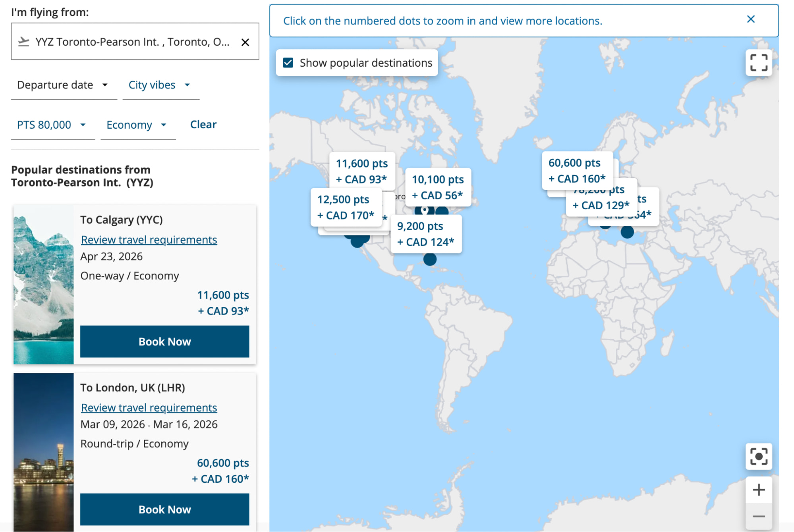The width and height of the screenshot is (794, 532).
Task: Click the map recenter crosshair icon
Action: point(759,457)
